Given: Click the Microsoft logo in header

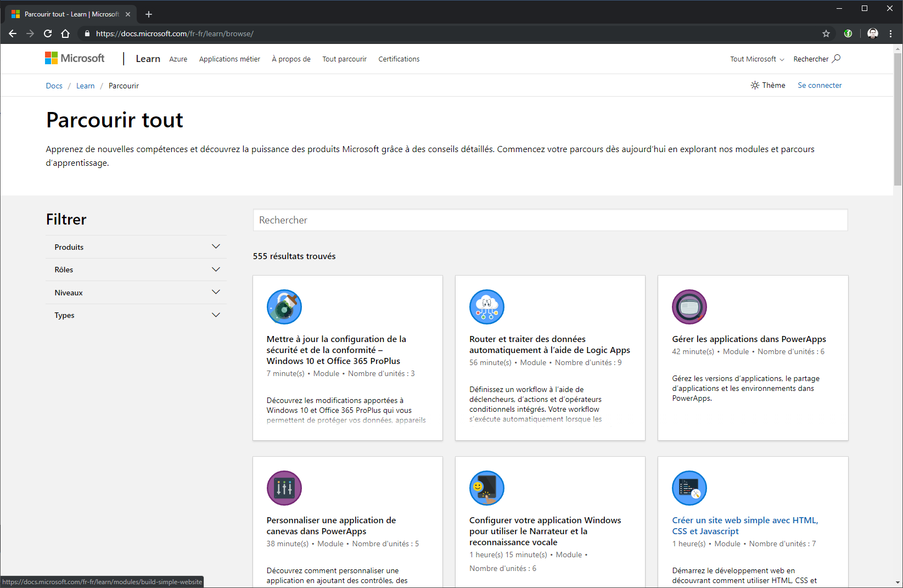Looking at the screenshot, I should coord(75,58).
